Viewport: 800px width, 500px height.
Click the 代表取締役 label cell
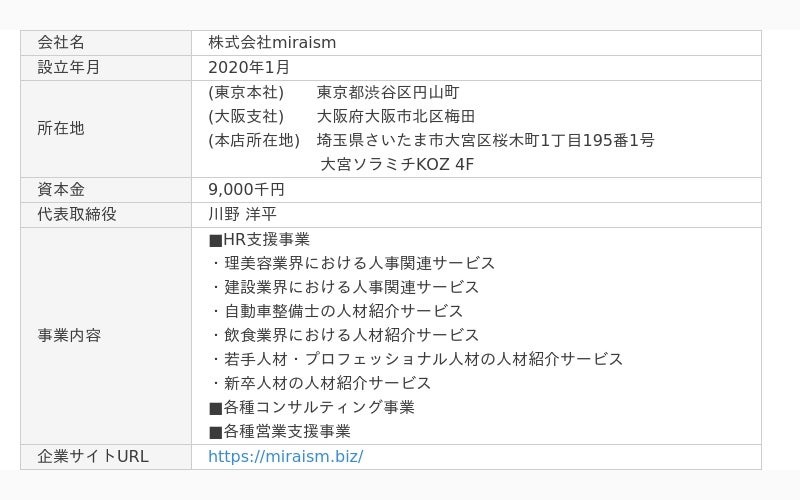click(x=106, y=215)
